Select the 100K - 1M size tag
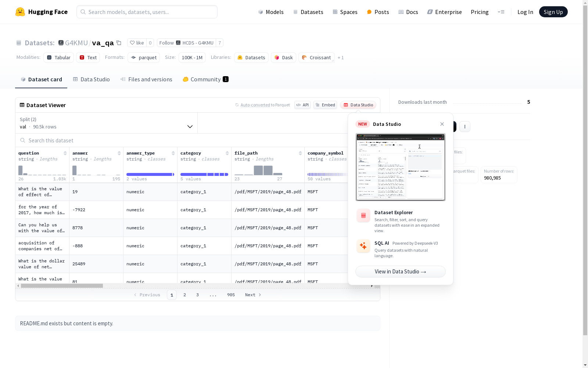This screenshot has width=588, height=368. pos(192,57)
